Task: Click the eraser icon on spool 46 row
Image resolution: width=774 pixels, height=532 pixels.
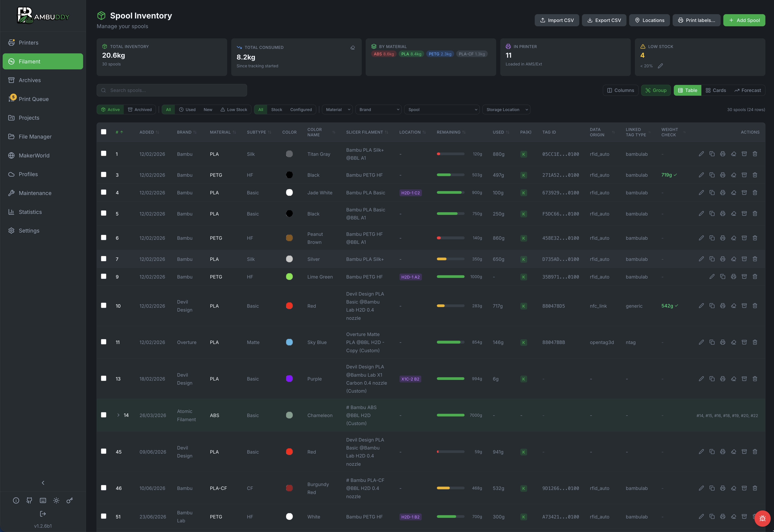Action: [x=733, y=488]
